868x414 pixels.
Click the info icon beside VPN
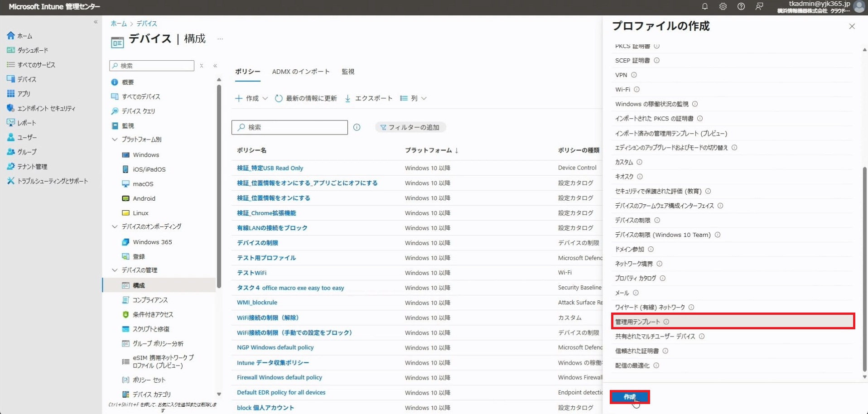634,75
